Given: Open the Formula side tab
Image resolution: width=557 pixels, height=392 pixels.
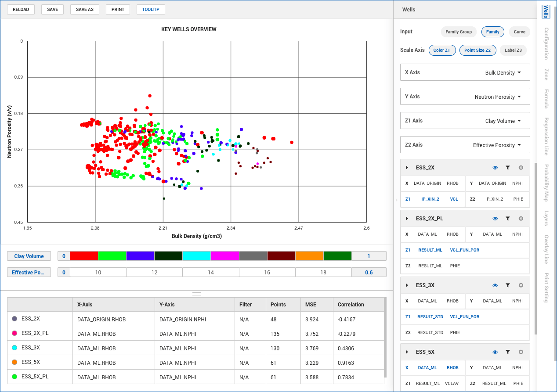Looking at the screenshot, I should point(546,99).
